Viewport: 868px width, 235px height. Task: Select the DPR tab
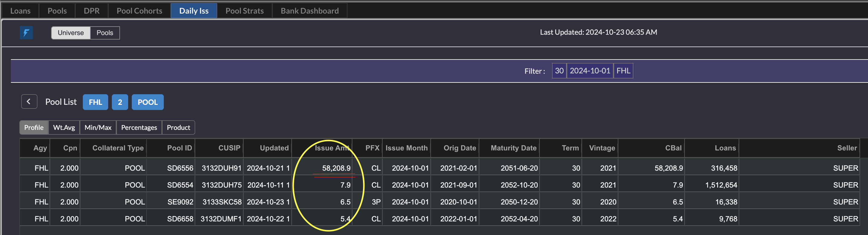click(91, 11)
